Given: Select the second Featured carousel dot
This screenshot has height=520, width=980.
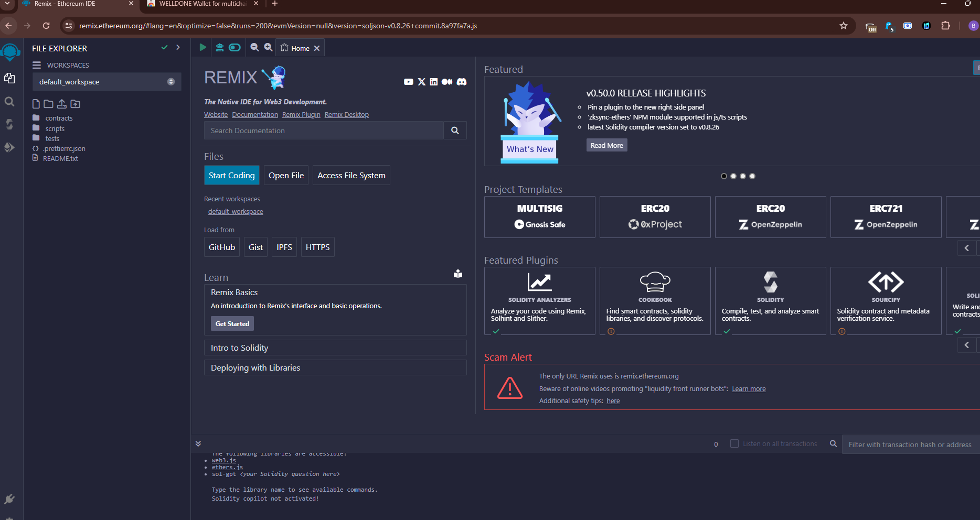Looking at the screenshot, I should point(733,176).
